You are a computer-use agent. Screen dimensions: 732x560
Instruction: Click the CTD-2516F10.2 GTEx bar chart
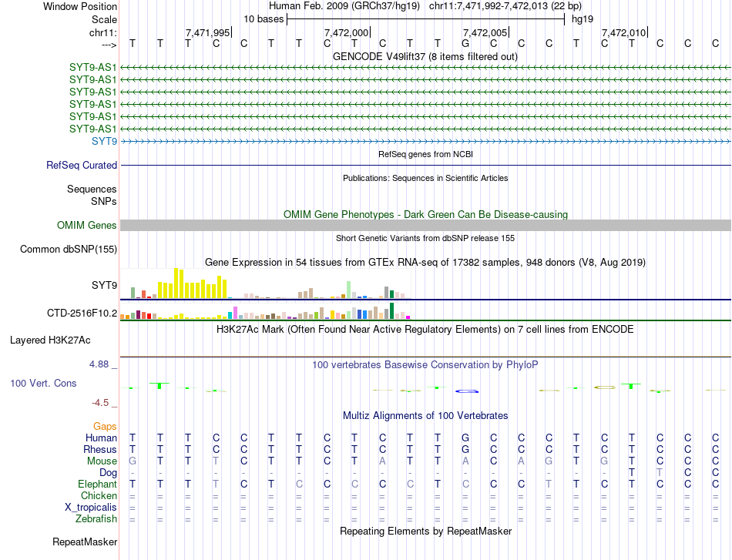pos(266,311)
